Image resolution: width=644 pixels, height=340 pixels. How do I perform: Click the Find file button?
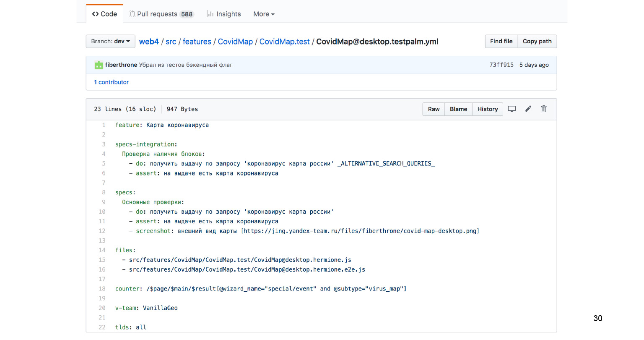(501, 41)
